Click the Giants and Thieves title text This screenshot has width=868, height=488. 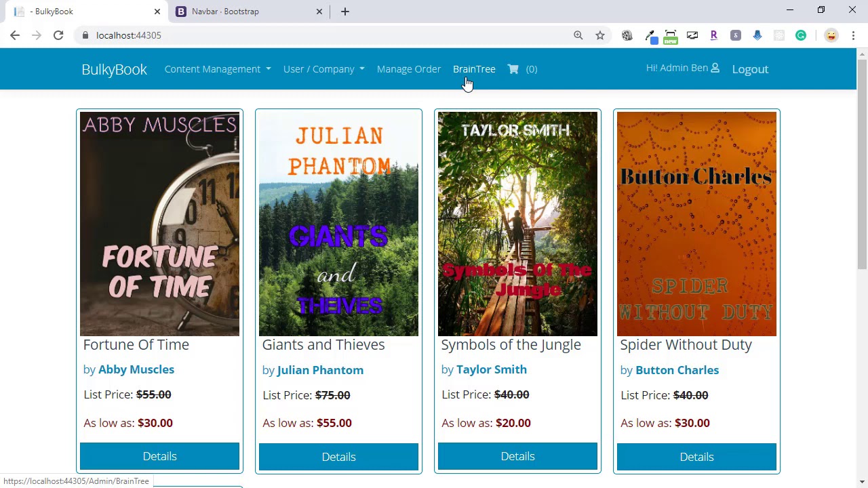[323, 344]
